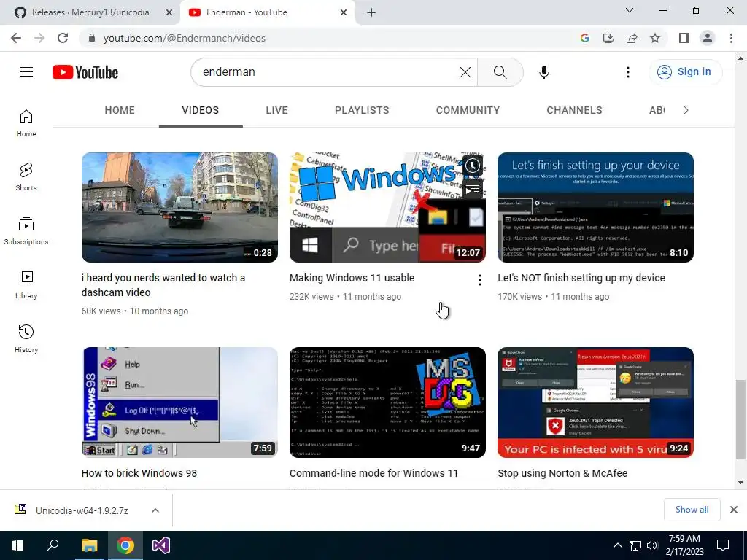This screenshot has height=560, width=747.
Task: Open the Windows Start menu
Action: point(18,545)
